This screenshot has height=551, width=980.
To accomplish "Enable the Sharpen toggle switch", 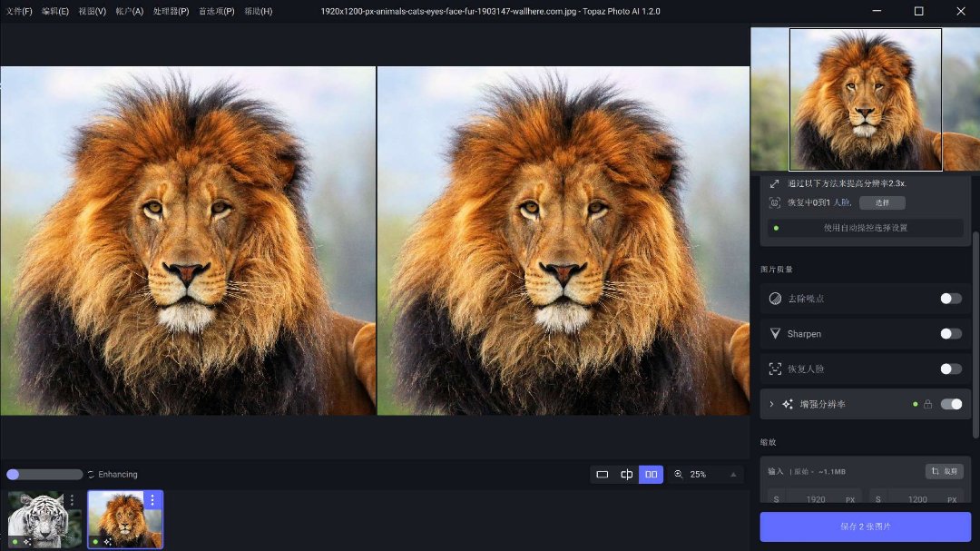I will point(950,334).
